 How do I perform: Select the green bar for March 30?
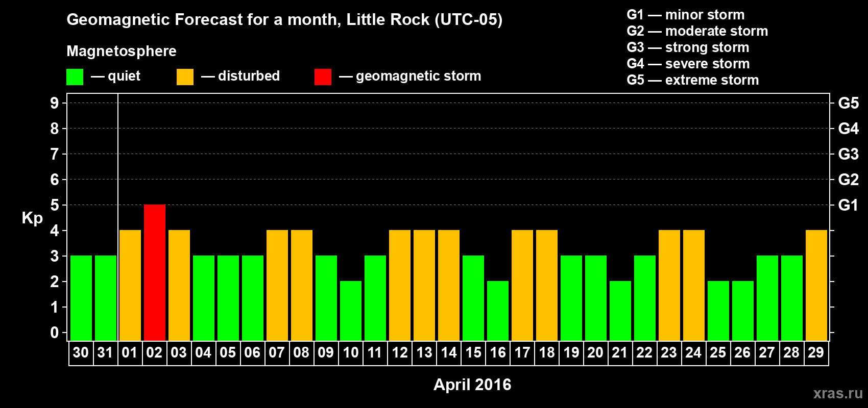(81, 298)
